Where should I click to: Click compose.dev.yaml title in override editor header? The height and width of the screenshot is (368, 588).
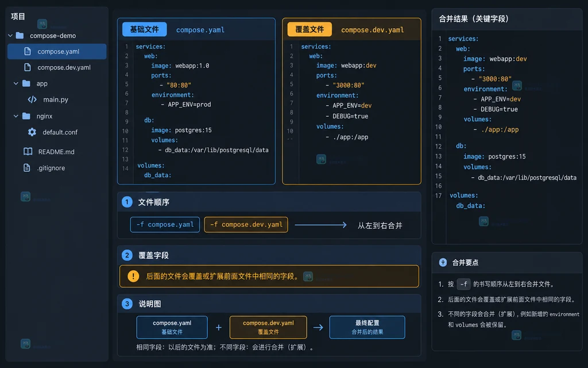[x=372, y=30]
